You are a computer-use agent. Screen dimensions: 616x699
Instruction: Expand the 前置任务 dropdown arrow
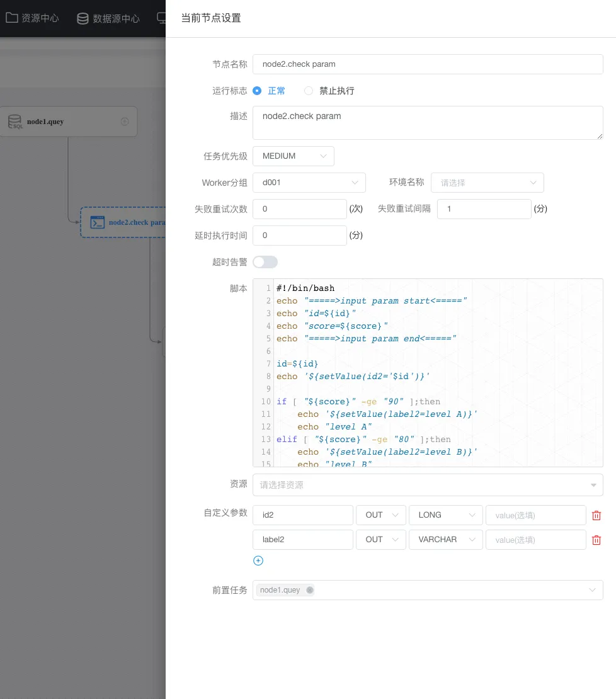point(592,590)
